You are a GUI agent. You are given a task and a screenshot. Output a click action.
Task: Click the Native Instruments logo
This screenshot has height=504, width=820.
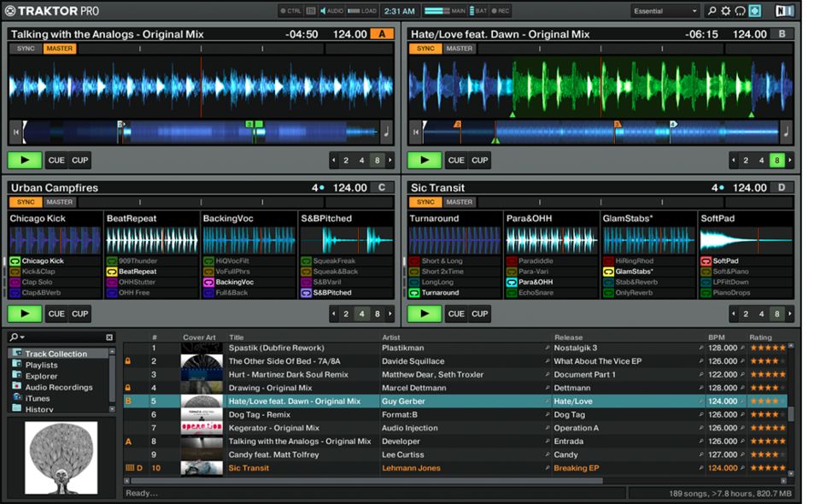pyautogui.click(x=784, y=11)
